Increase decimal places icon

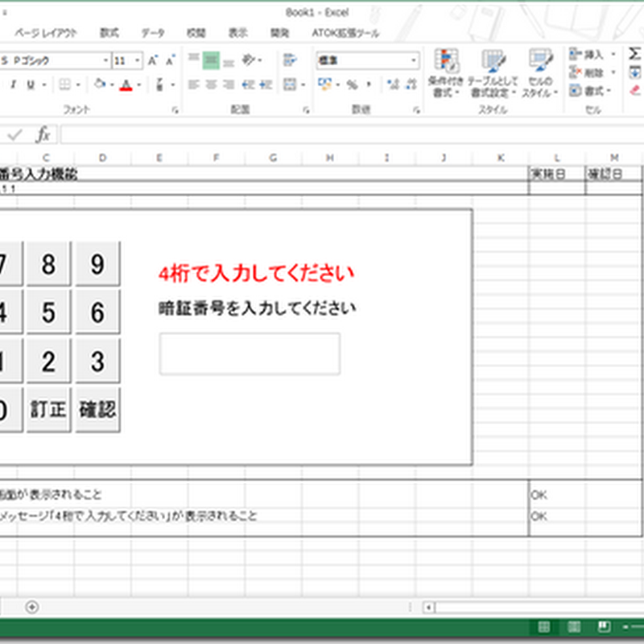pos(393,85)
